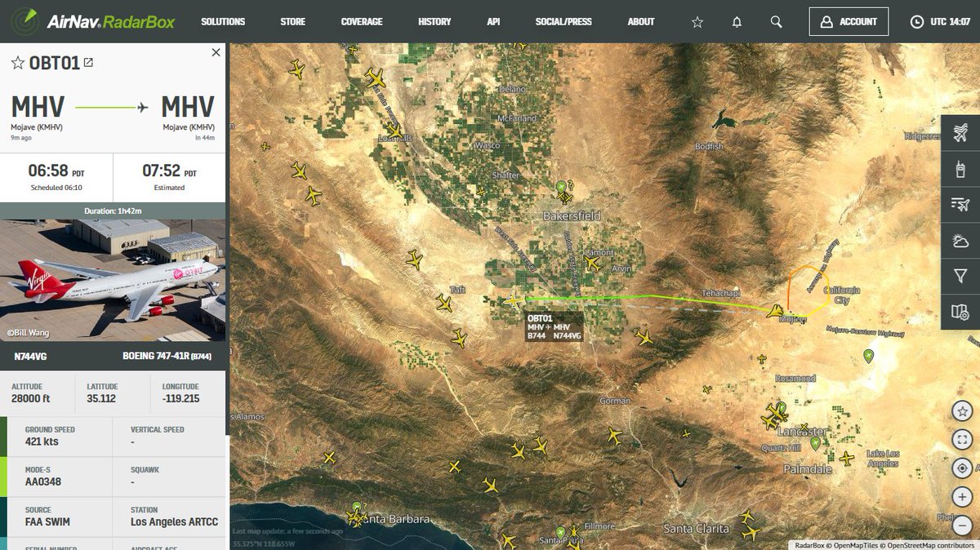Open the Virgin Orbit 747 aircraft photo
The image size is (980, 550).
point(113,280)
